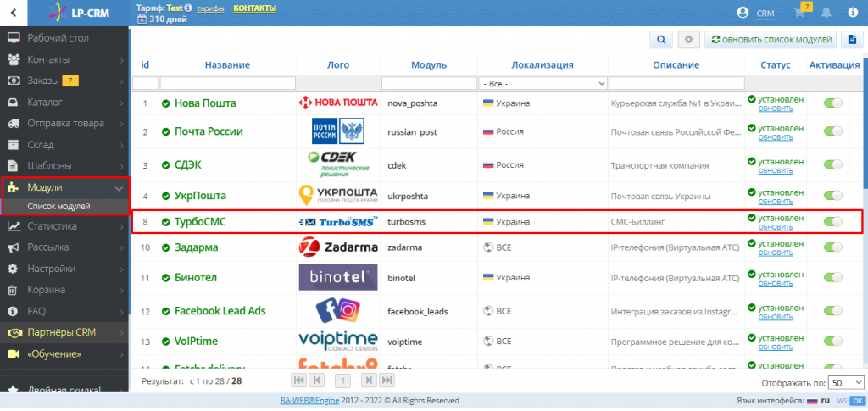The height and width of the screenshot is (411, 868).
Task: Collapse sidebar with back arrow icon
Action: point(14,13)
